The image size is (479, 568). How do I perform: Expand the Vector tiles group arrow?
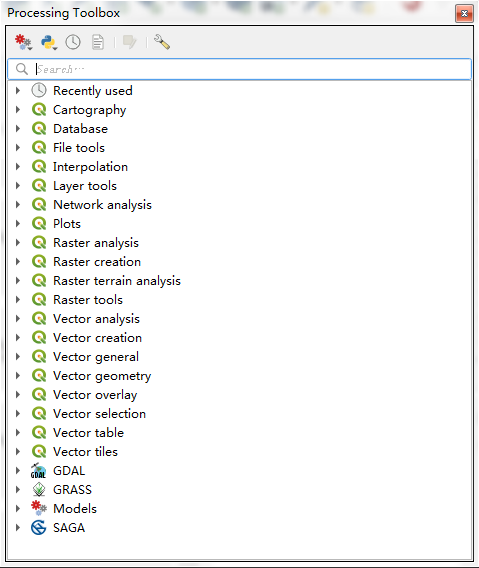pyautogui.click(x=18, y=451)
